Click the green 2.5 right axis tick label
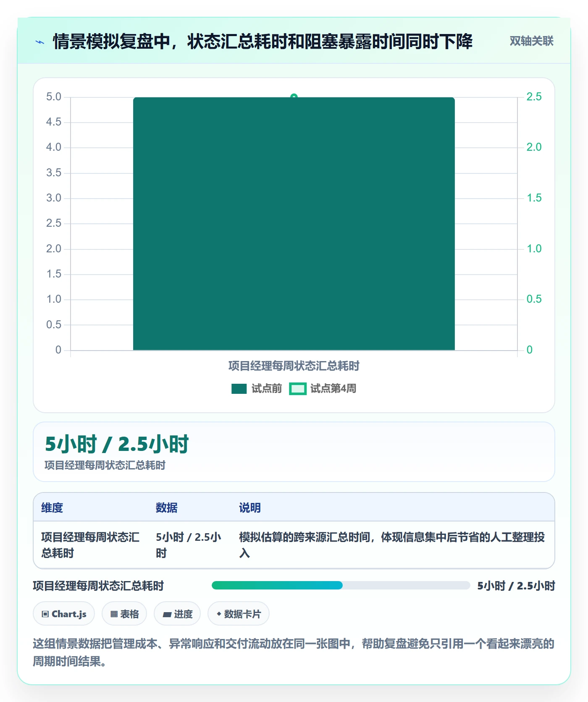 point(534,97)
